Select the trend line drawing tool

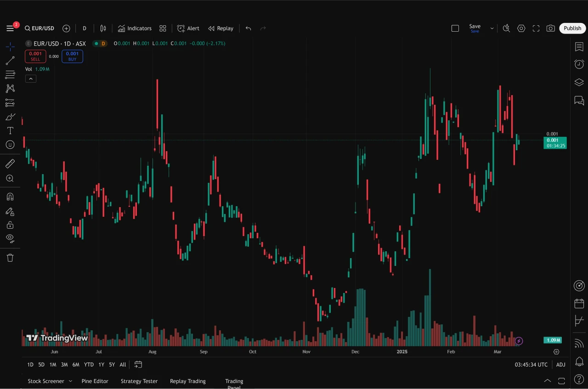[10, 61]
